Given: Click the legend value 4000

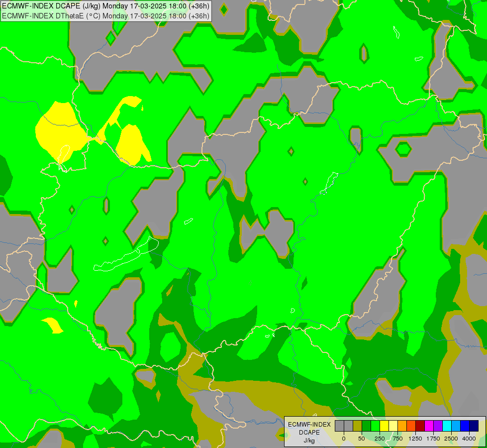Looking at the screenshot, I should pyautogui.click(x=469, y=439).
